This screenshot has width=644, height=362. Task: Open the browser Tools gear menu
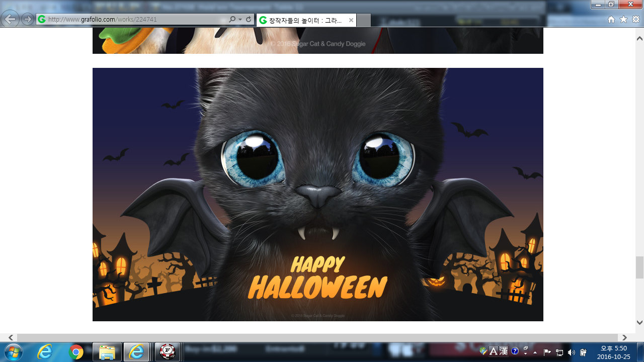pos(636,20)
